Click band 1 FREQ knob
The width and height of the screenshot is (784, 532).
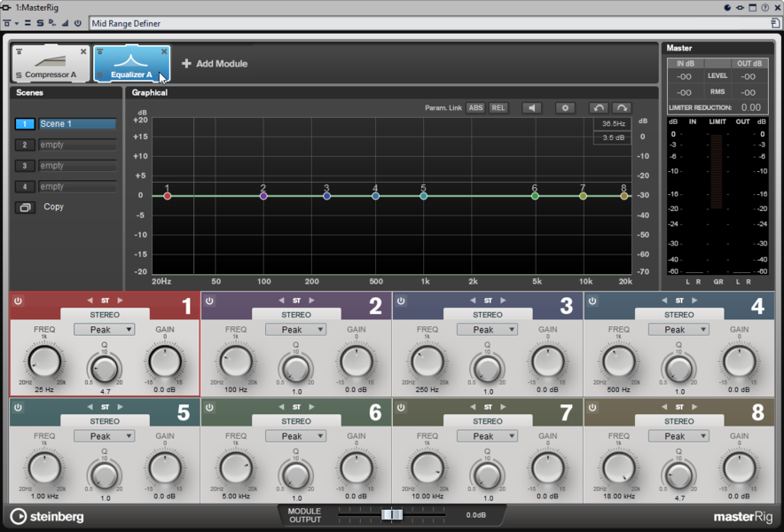44,362
